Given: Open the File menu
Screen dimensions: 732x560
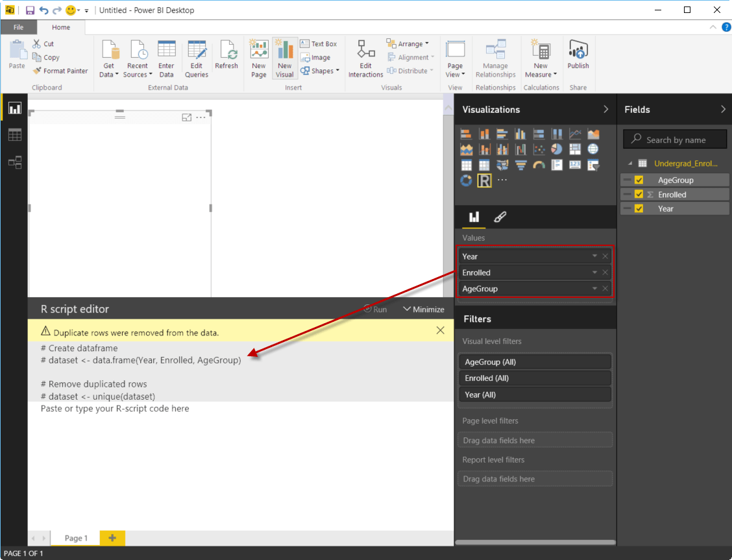Looking at the screenshot, I should coord(19,27).
